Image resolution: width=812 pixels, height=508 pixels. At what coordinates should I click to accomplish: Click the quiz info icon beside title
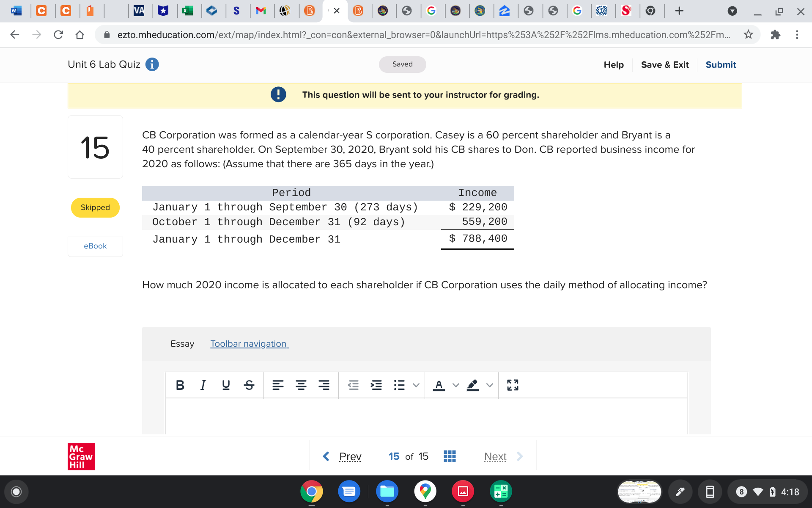tap(152, 64)
